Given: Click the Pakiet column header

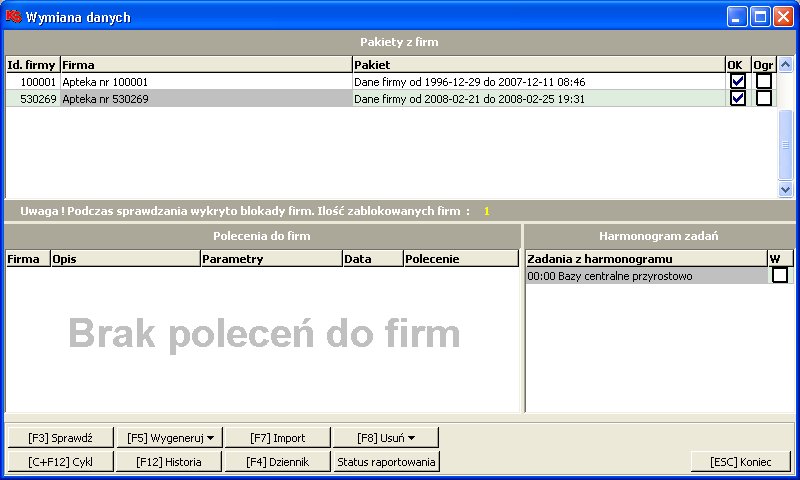Looking at the screenshot, I should [538, 64].
